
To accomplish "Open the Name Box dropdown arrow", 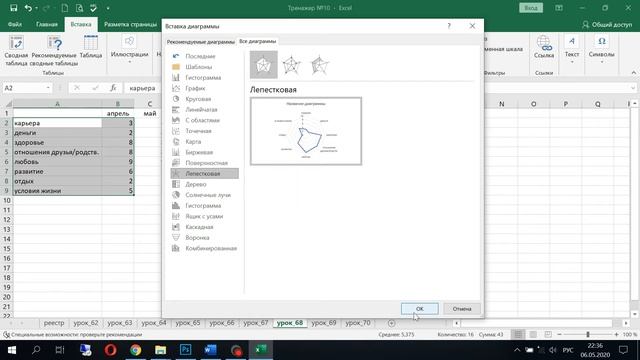I will coord(48,88).
